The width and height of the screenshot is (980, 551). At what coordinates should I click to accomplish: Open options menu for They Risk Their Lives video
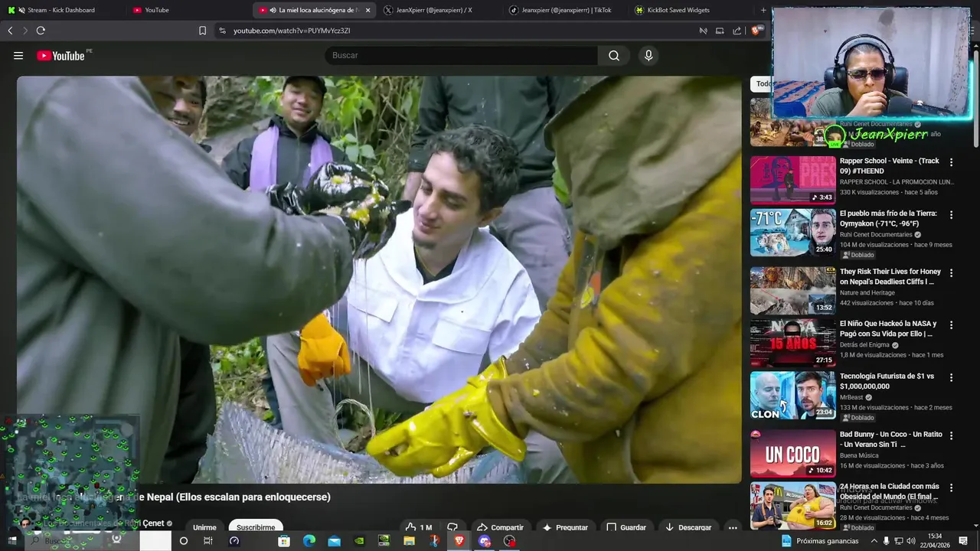[952, 272]
